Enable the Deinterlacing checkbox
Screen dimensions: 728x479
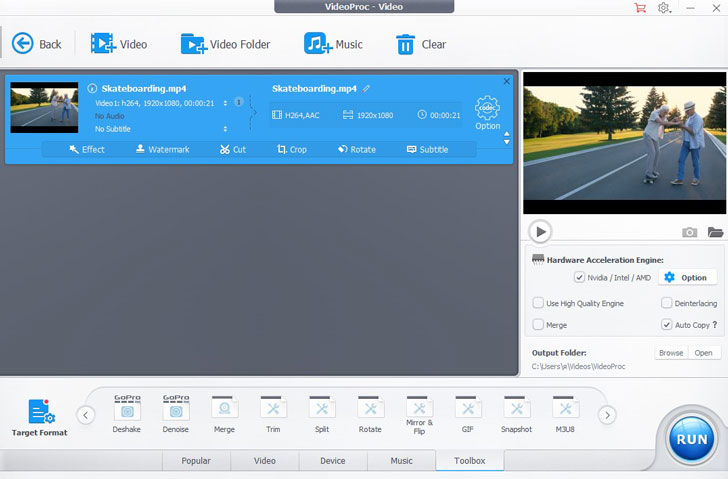tap(666, 303)
